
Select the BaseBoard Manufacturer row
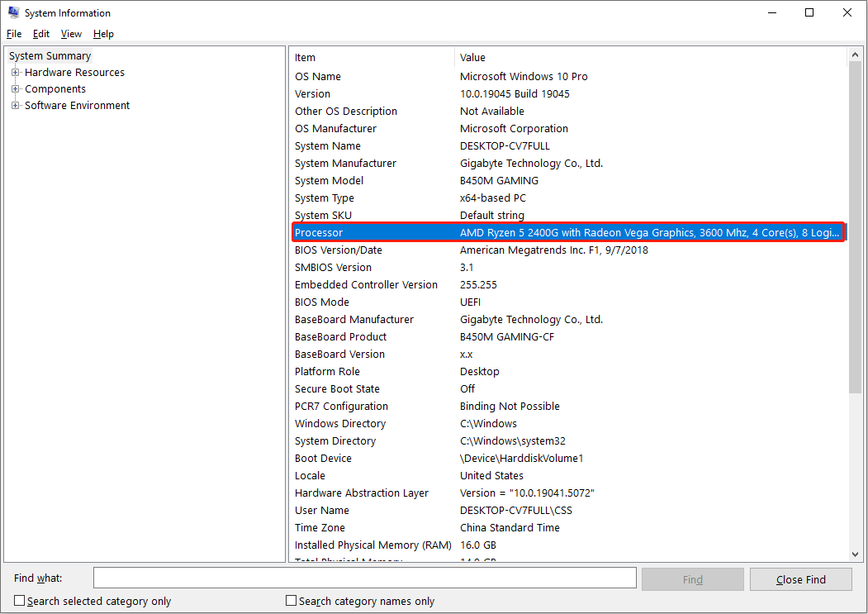(x=568, y=319)
